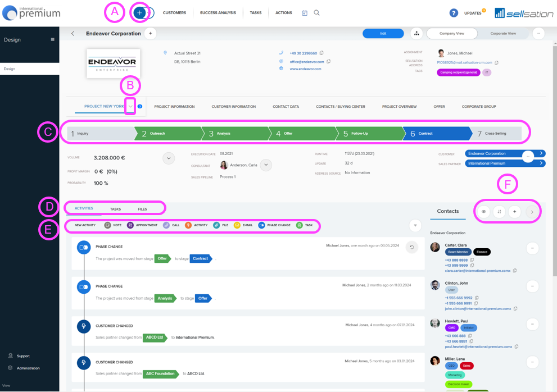This screenshot has height=392, width=557.
Task: Add a new Task from the activity bar
Action: (x=305, y=225)
